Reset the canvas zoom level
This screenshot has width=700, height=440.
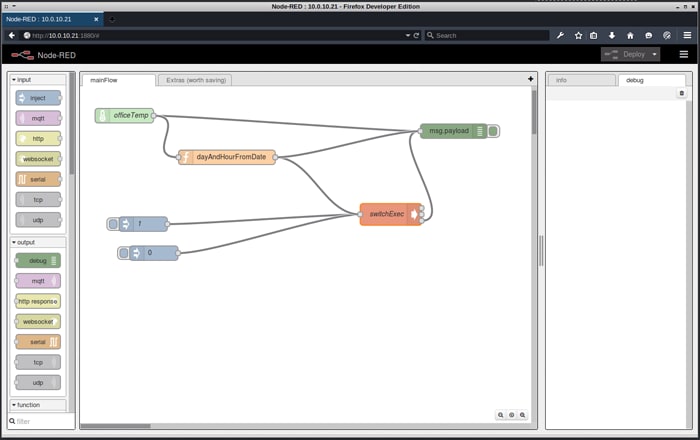click(512, 415)
